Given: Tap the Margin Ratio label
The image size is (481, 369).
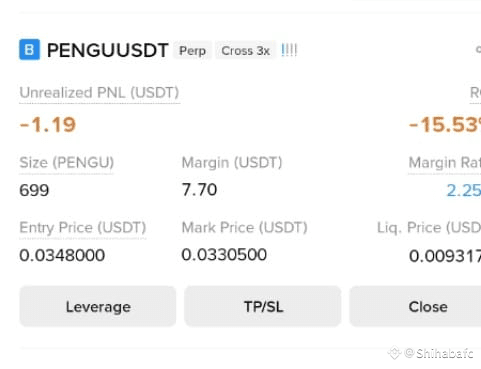Looking at the screenshot, I should pyautogui.click(x=445, y=163).
